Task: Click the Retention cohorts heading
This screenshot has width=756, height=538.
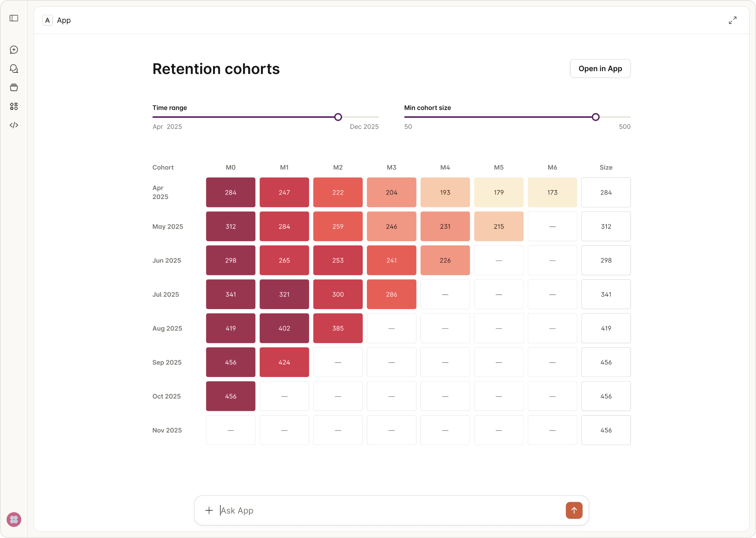Action: pos(216,69)
